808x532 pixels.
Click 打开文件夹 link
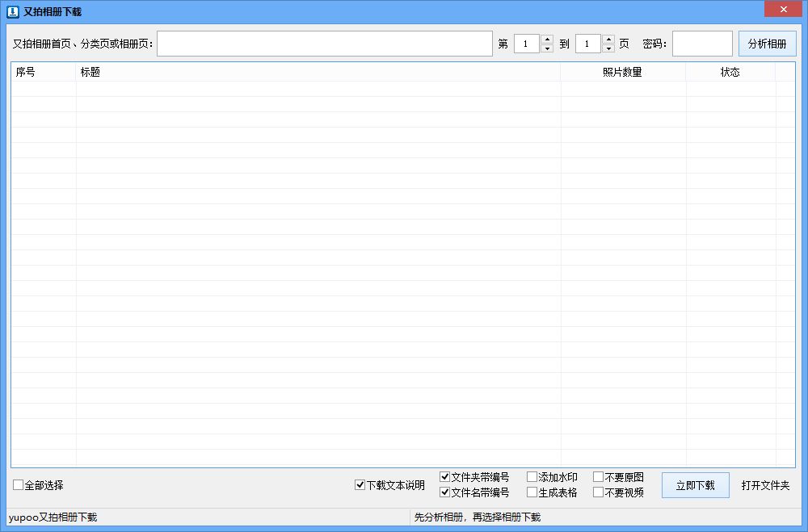point(765,485)
